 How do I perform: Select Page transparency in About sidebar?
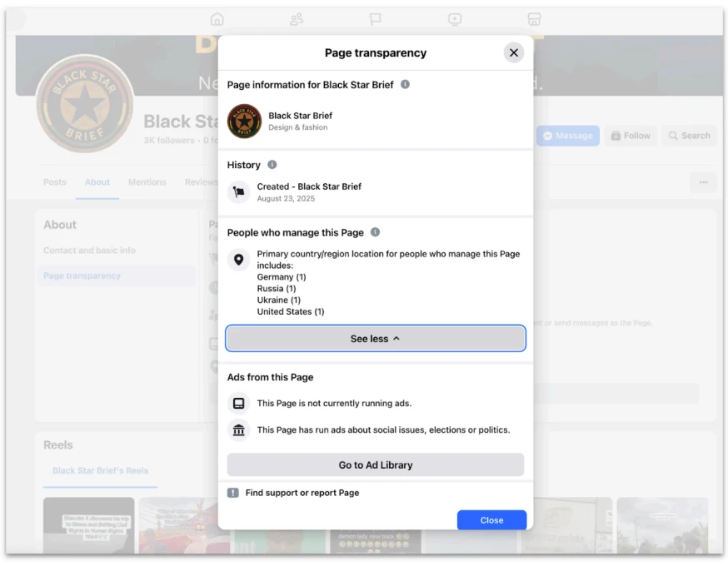[116, 276]
